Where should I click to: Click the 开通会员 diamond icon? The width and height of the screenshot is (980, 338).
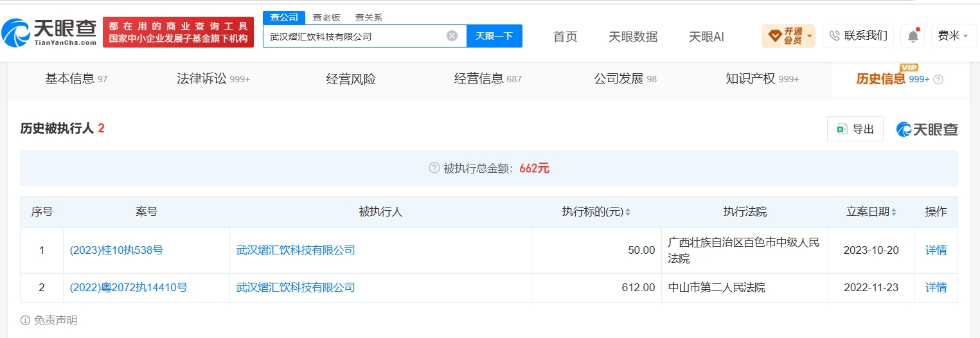tap(774, 36)
